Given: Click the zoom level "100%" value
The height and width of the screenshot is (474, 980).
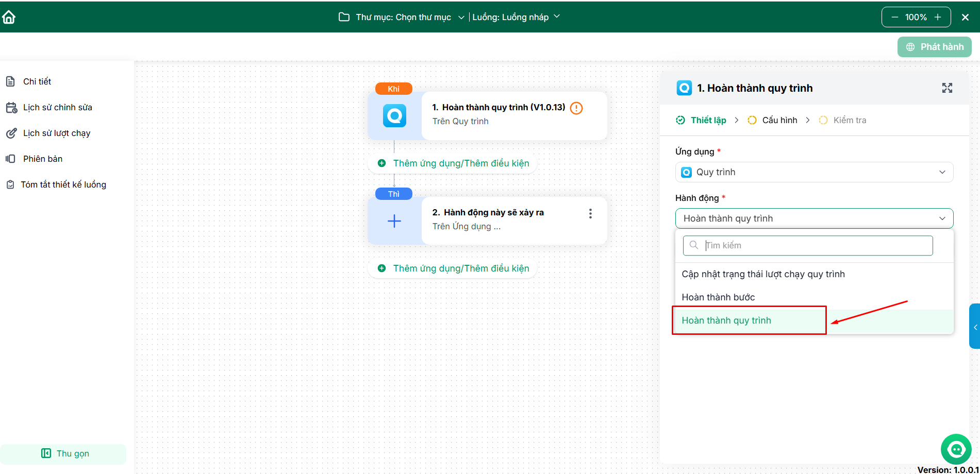Looking at the screenshot, I should coord(916,17).
